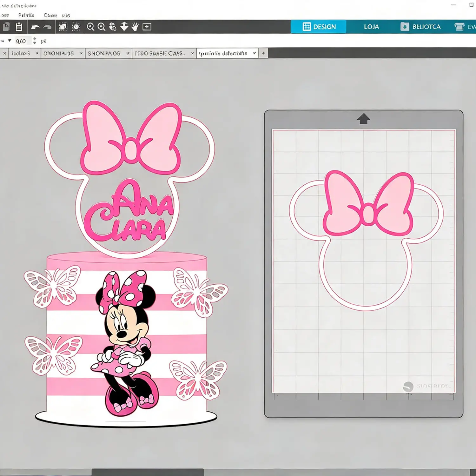
Task: Redo the last undone action
Action: tap(47, 27)
